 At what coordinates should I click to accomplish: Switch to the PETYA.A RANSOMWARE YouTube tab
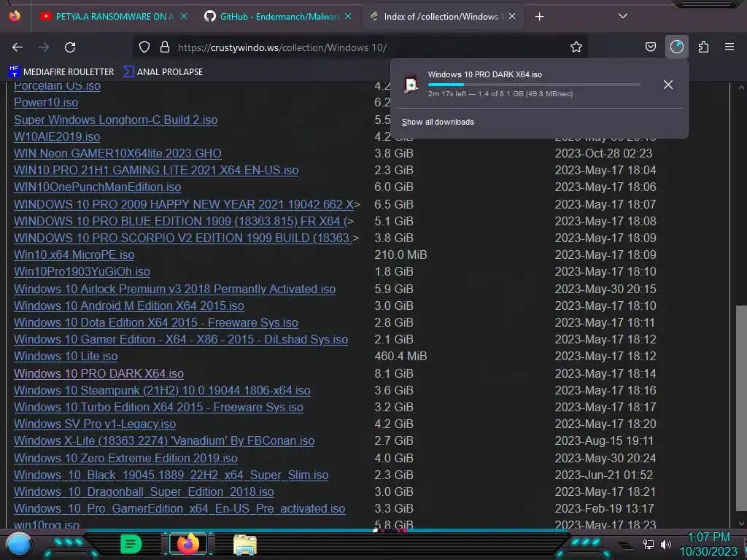[115, 17]
